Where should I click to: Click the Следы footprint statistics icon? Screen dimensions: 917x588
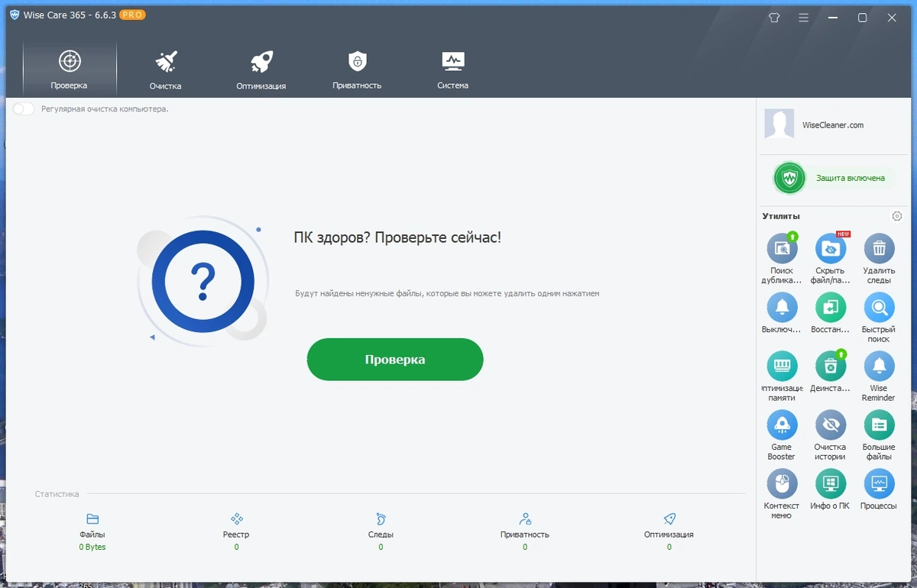[381, 519]
